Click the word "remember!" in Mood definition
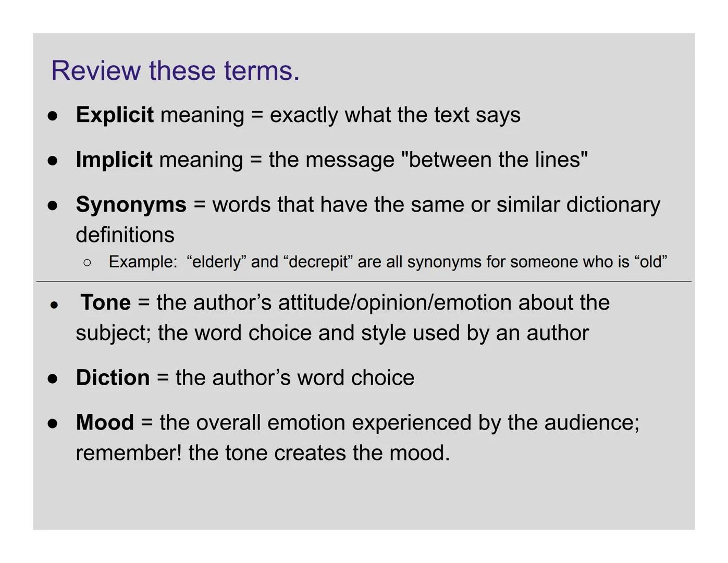The width and height of the screenshot is (728, 563). tap(129, 452)
